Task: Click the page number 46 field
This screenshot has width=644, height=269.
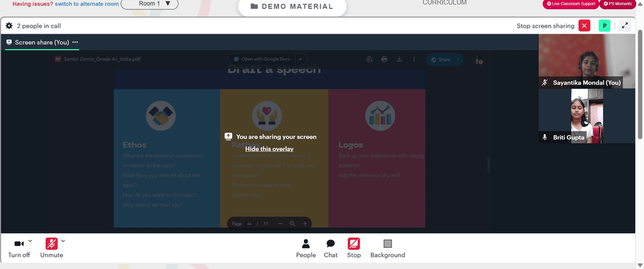Action: point(249,224)
